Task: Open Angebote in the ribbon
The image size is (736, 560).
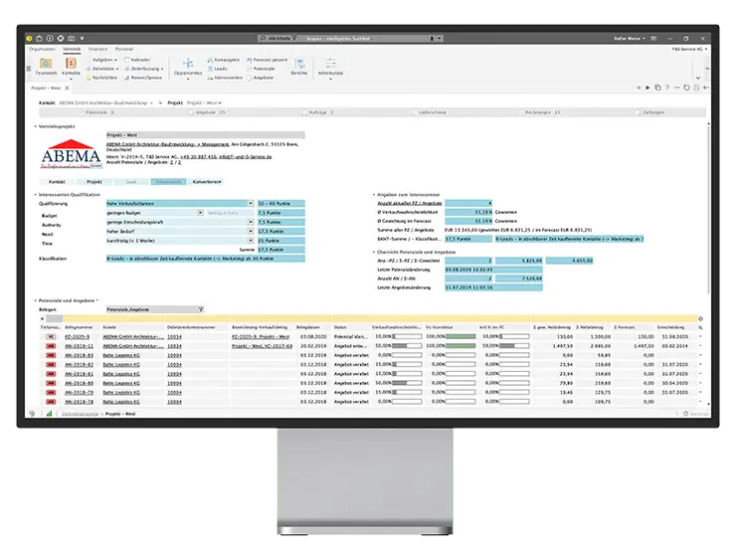Action: [260, 78]
